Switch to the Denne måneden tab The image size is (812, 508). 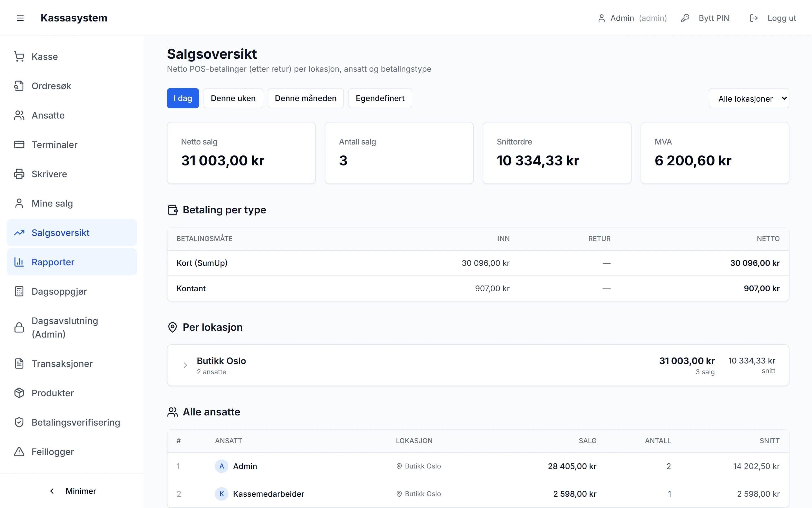click(x=306, y=98)
